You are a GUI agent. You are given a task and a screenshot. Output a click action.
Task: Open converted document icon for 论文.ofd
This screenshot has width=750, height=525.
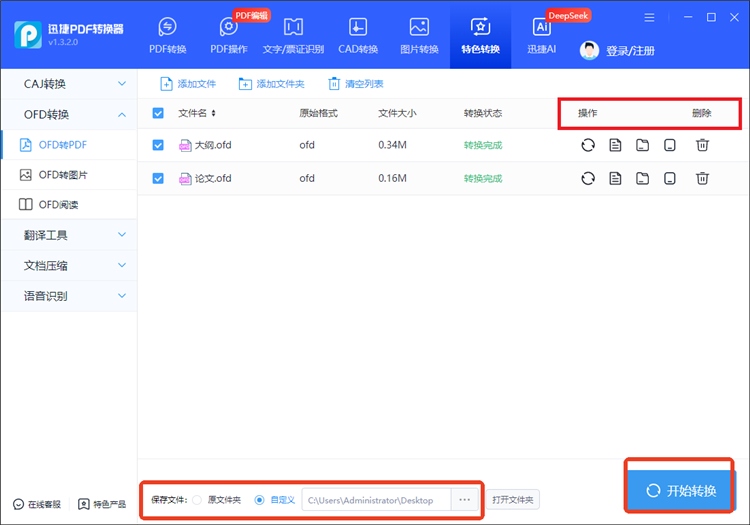(x=615, y=178)
